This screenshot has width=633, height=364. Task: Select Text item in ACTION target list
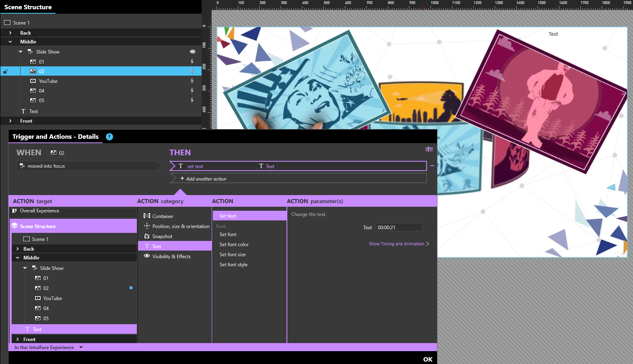(74, 329)
